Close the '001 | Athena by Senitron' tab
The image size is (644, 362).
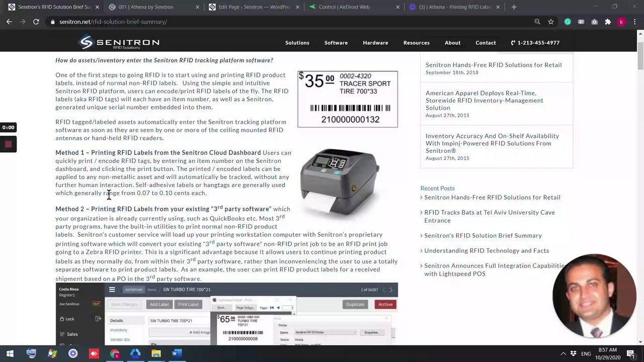[x=197, y=7]
